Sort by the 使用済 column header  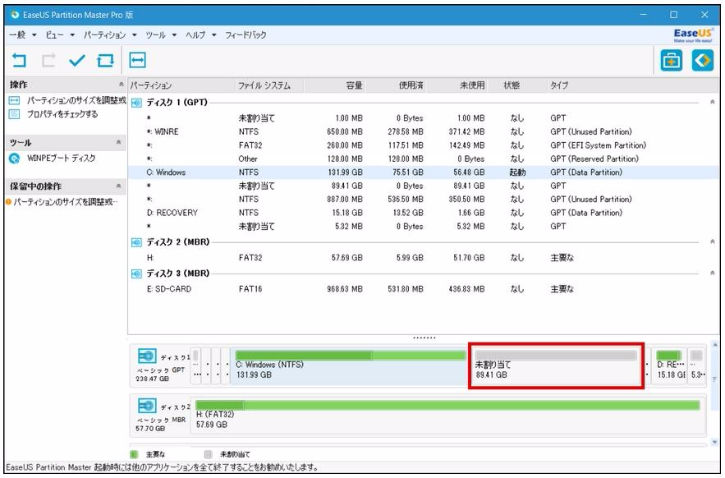pyautogui.click(x=411, y=86)
